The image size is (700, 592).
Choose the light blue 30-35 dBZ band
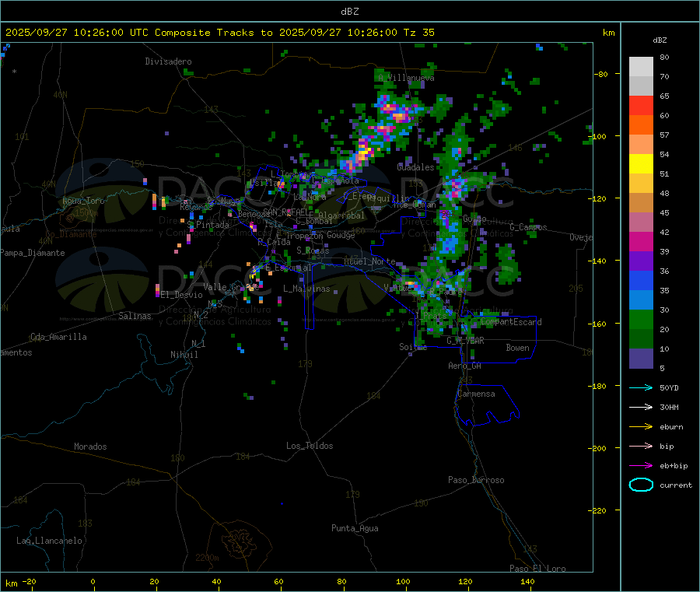coord(641,300)
